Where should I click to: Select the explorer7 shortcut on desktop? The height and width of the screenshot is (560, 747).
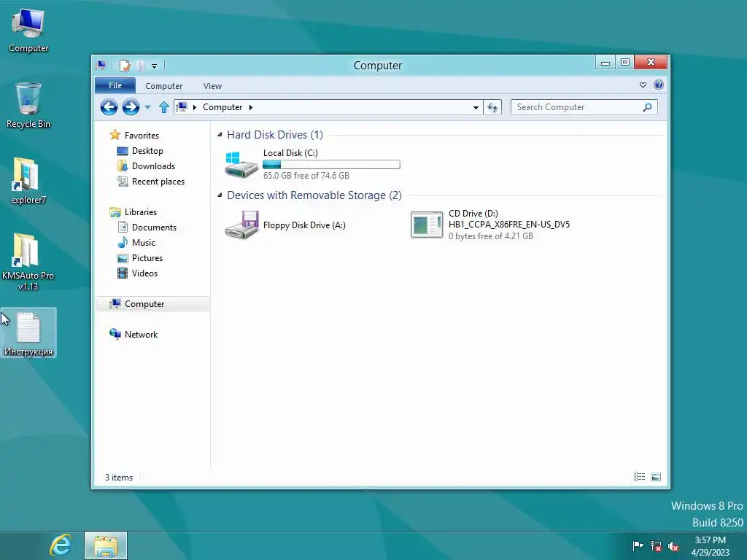28,181
